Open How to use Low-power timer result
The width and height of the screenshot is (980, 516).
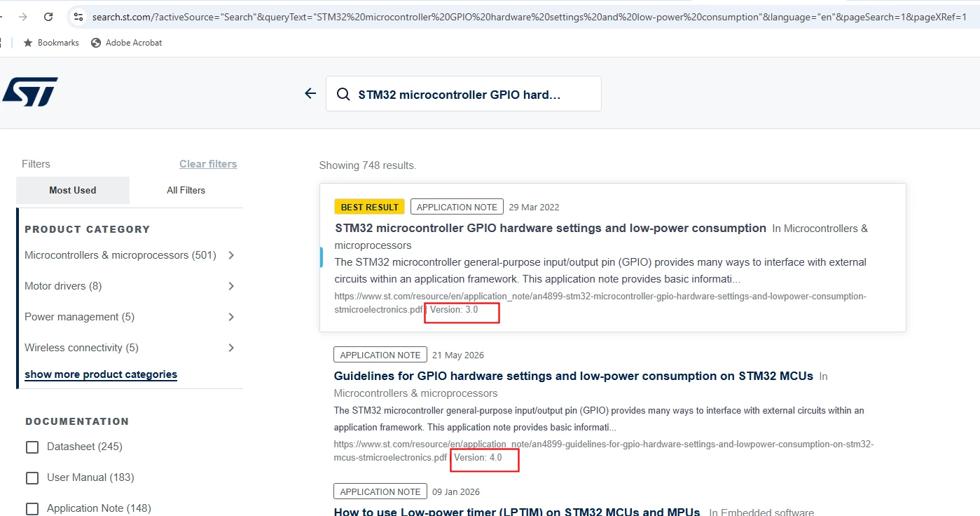click(x=518, y=512)
